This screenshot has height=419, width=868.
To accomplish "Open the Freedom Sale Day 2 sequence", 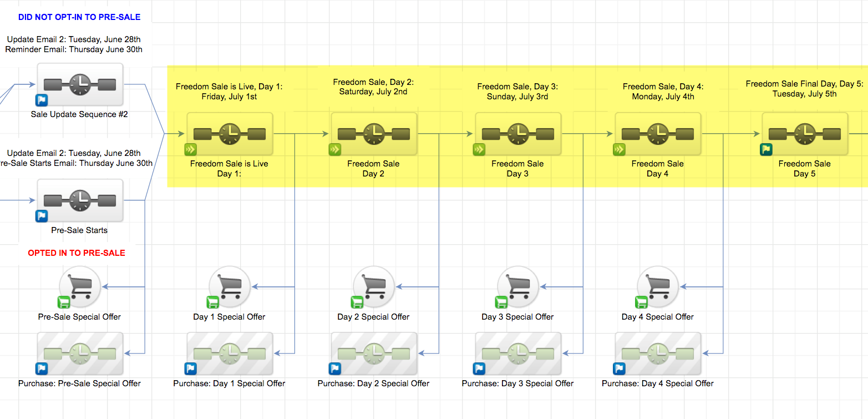I will pyautogui.click(x=374, y=134).
